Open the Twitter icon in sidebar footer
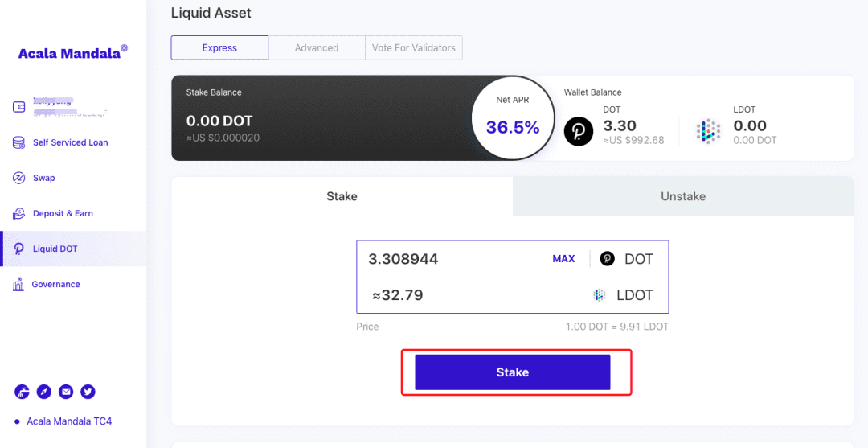 [88, 392]
